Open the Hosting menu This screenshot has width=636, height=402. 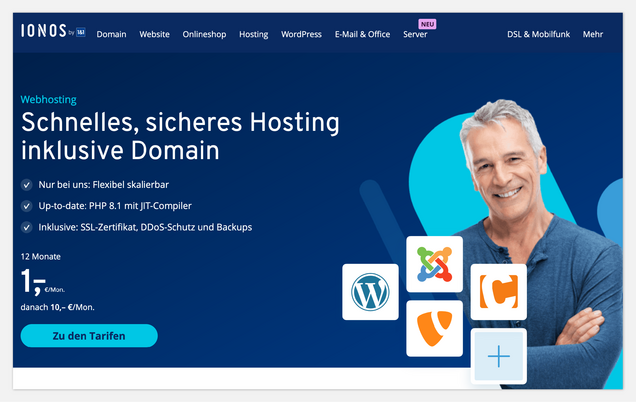click(x=254, y=34)
